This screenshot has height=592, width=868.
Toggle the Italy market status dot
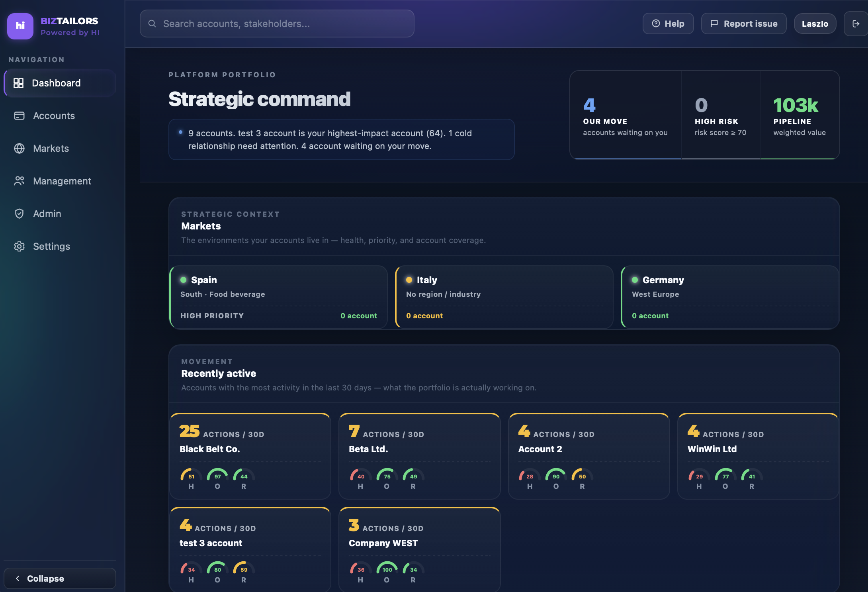[409, 280]
